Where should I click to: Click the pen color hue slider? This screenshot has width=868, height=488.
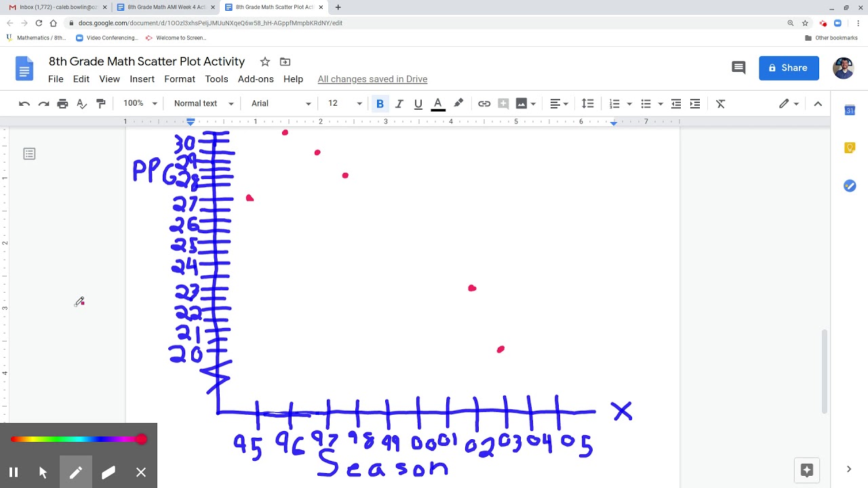[78, 440]
